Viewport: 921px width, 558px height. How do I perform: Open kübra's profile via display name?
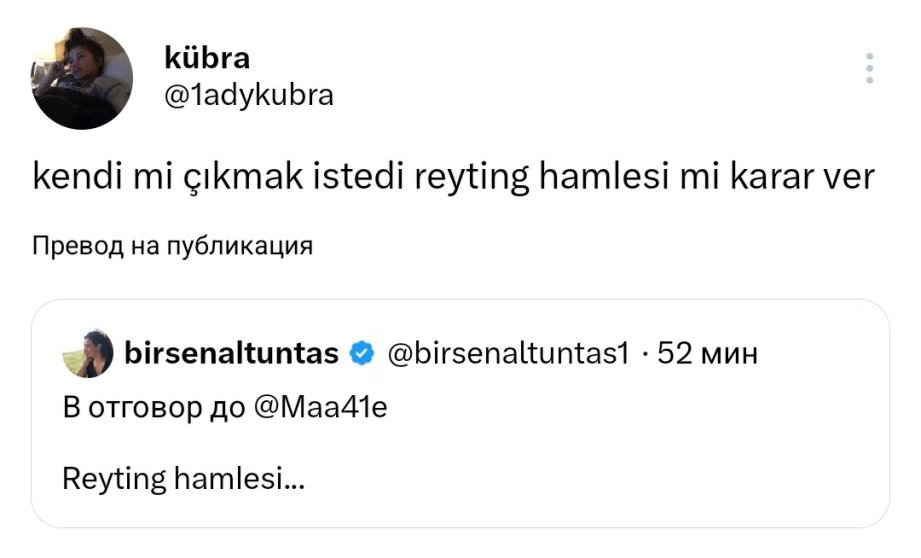206,58
